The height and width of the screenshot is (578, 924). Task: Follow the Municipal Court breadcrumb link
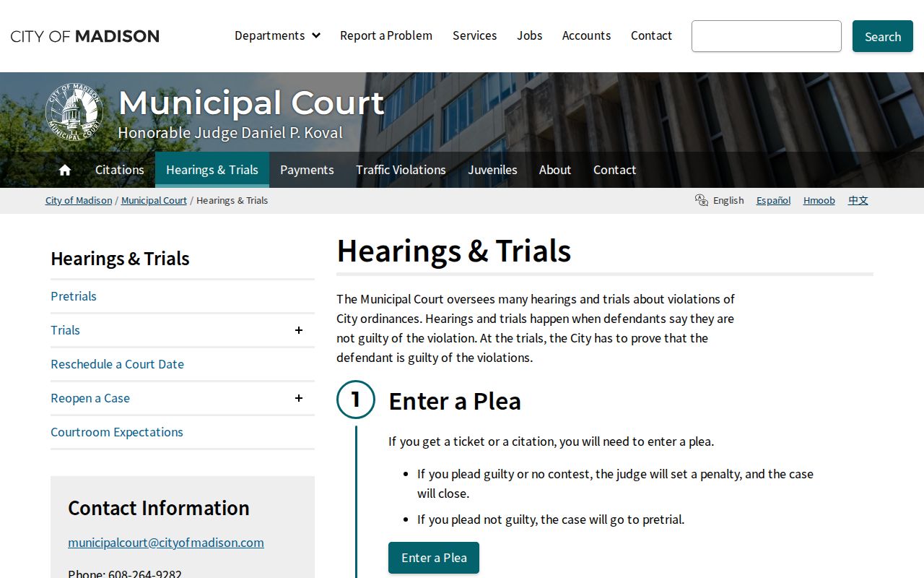point(154,200)
